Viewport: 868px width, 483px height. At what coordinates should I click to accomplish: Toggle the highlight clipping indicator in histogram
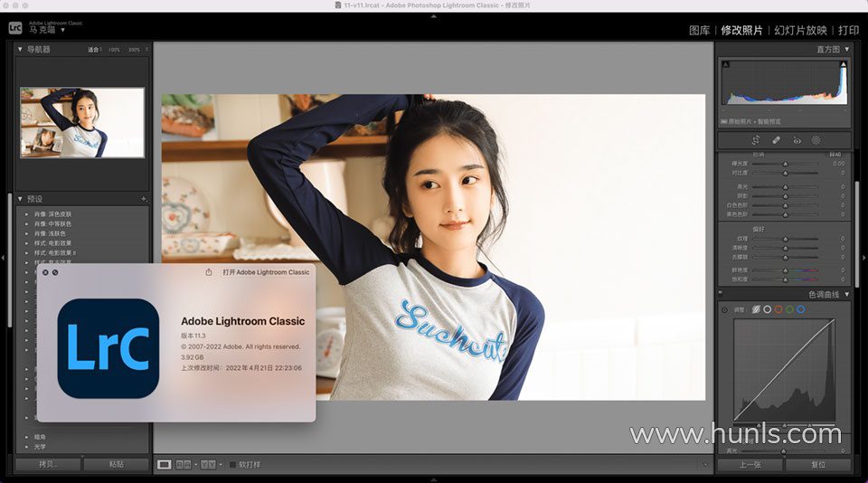(x=843, y=64)
